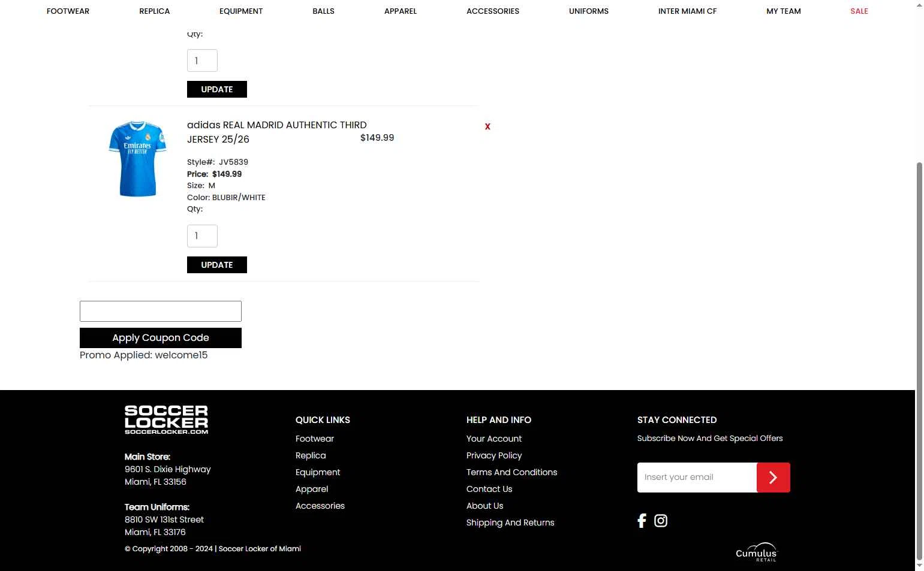The image size is (924, 571).
Task: Click the scrollbar down arrow
Action: (919, 565)
